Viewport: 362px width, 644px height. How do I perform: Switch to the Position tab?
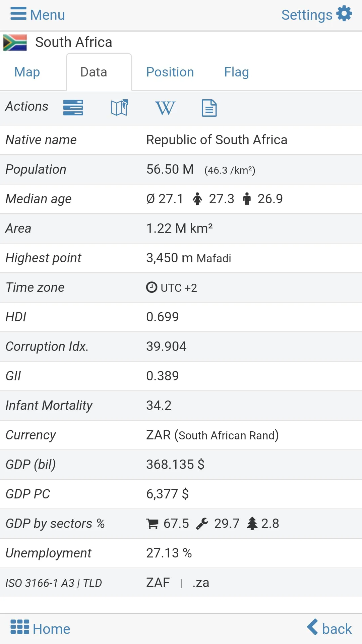(x=170, y=72)
